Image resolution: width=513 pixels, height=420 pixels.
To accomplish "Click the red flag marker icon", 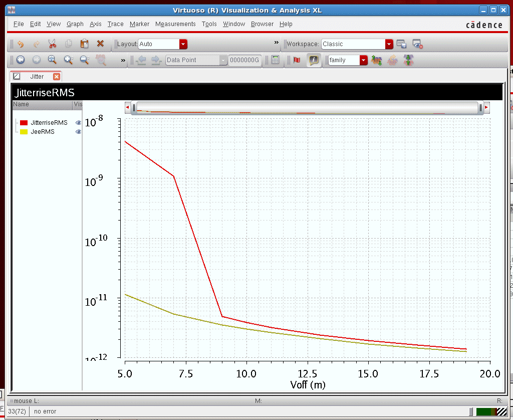I will (296, 60).
